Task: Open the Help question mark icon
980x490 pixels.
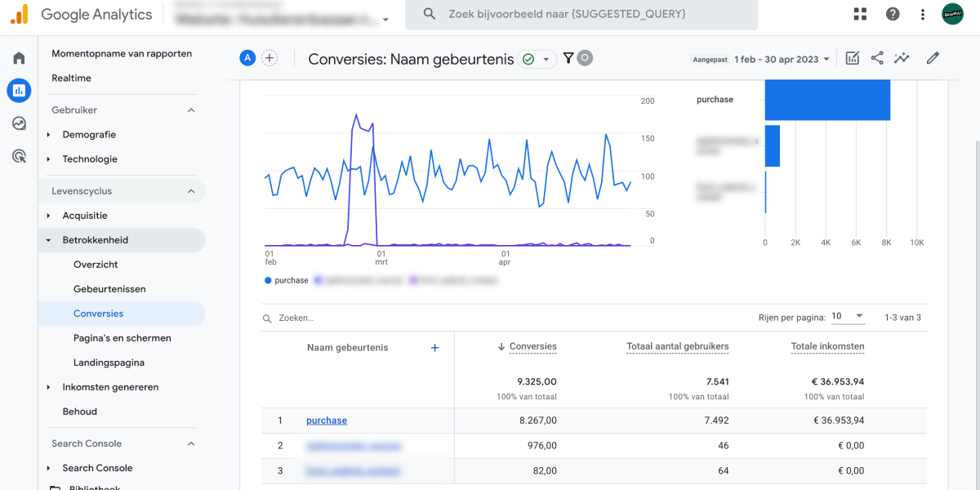Action: (893, 14)
